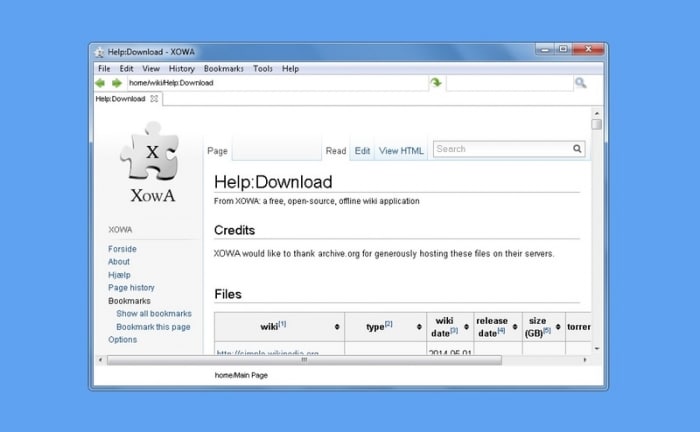
Task: Click the Bookmarks sidebar label
Action: click(129, 301)
